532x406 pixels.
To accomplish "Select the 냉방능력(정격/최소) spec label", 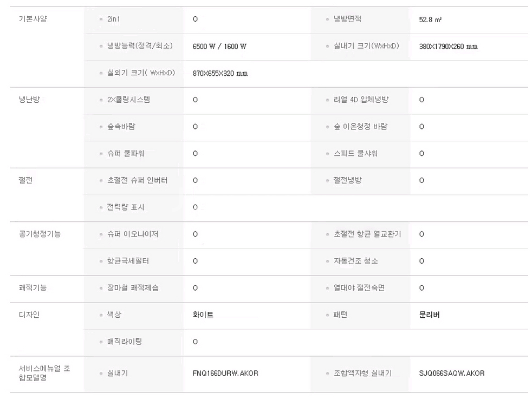I will (140, 46).
